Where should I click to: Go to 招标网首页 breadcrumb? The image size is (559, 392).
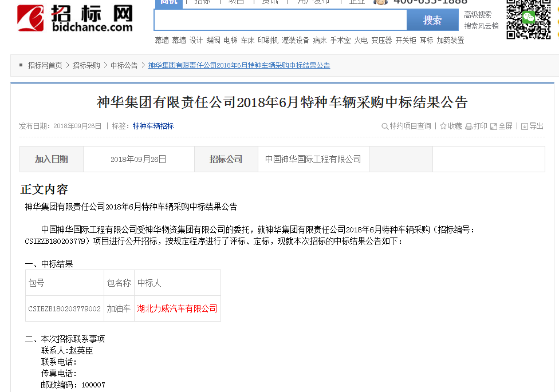click(45, 65)
